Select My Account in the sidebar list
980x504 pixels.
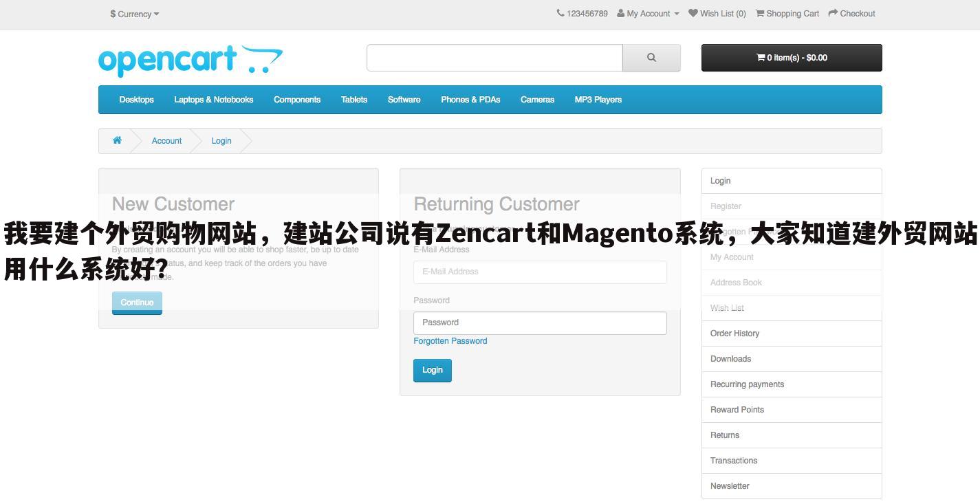(x=792, y=257)
